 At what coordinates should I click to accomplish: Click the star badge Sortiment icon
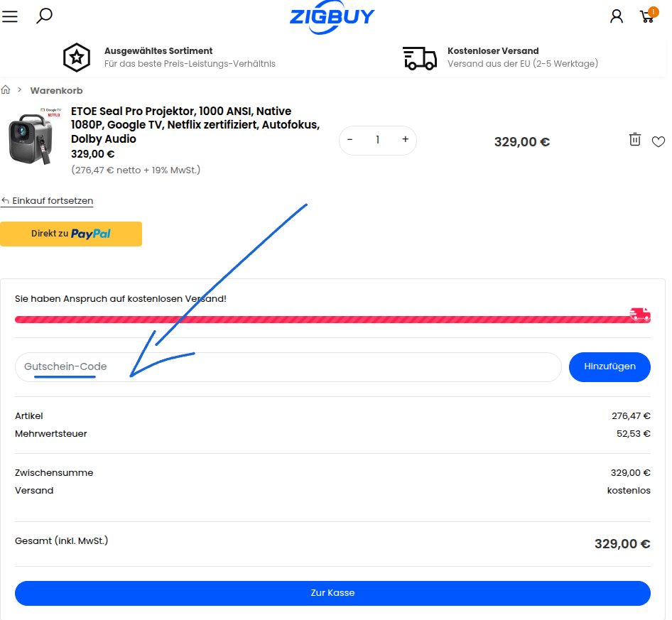(x=77, y=58)
